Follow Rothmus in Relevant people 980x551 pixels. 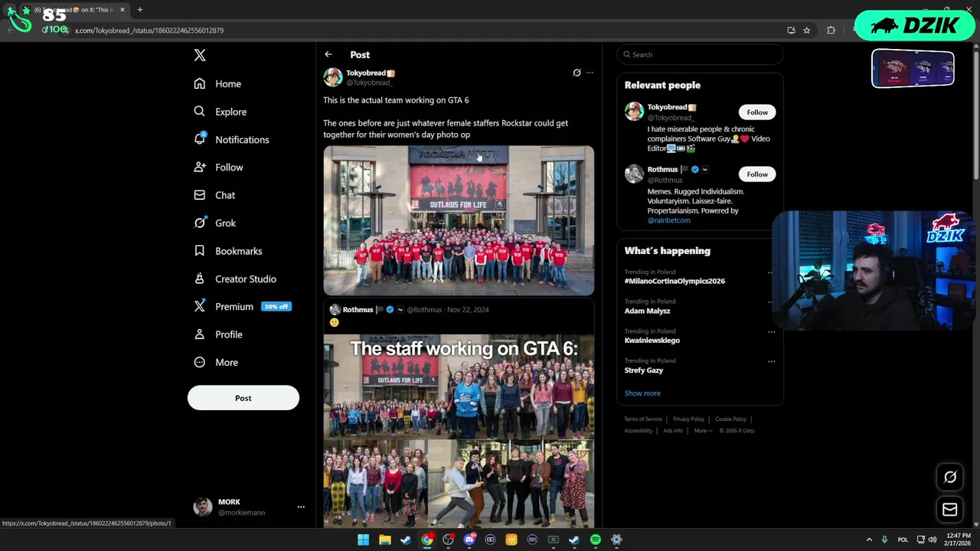pos(757,174)
